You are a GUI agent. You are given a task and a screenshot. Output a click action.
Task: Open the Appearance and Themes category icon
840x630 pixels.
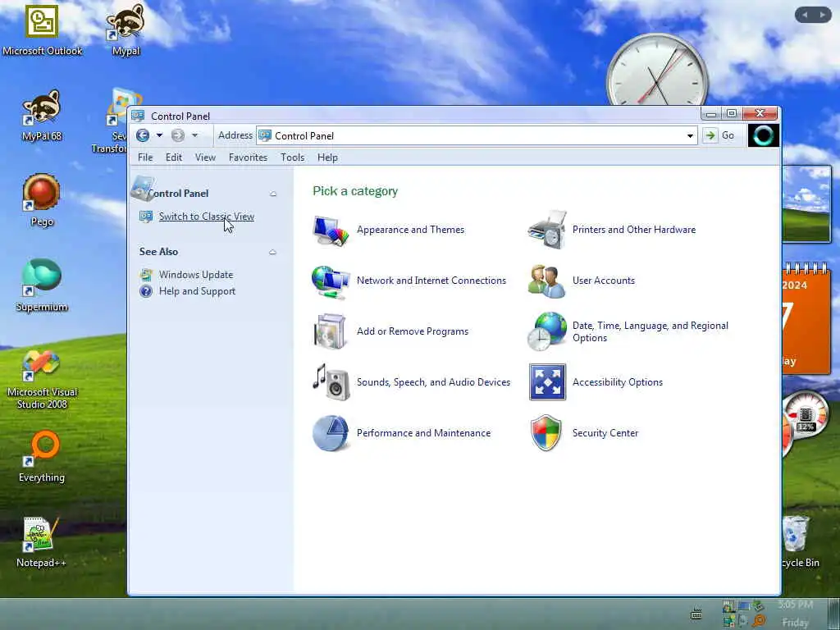point(331,230)
